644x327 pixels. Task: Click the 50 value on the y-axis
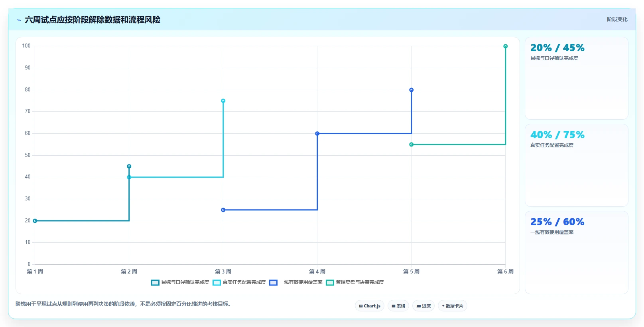pos(28,155)
